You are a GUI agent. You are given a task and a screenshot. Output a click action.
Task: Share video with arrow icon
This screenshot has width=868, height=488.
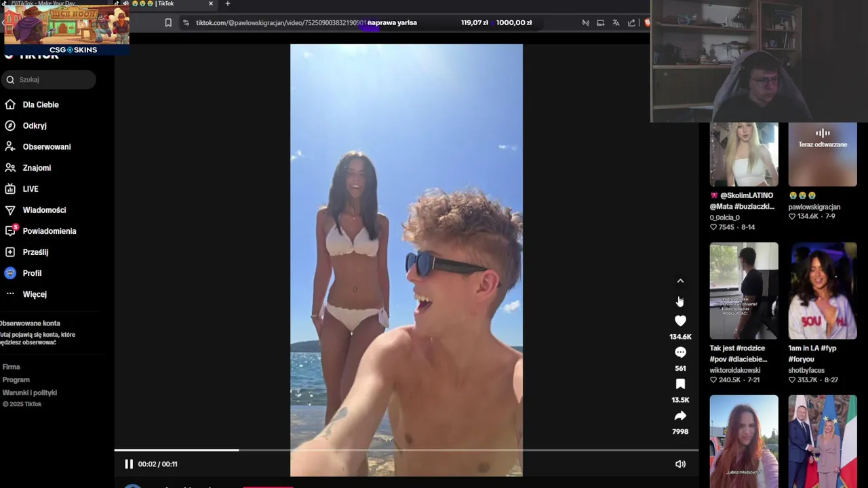680,416
